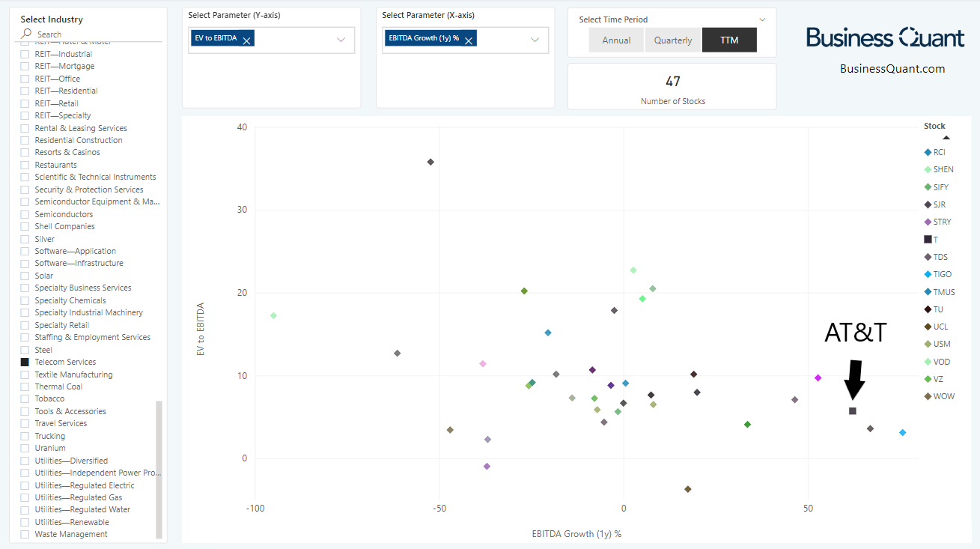This screenshot has width=980, height=549.
Task: Open the BusinessQuant.com link
Action: [892, 69]
